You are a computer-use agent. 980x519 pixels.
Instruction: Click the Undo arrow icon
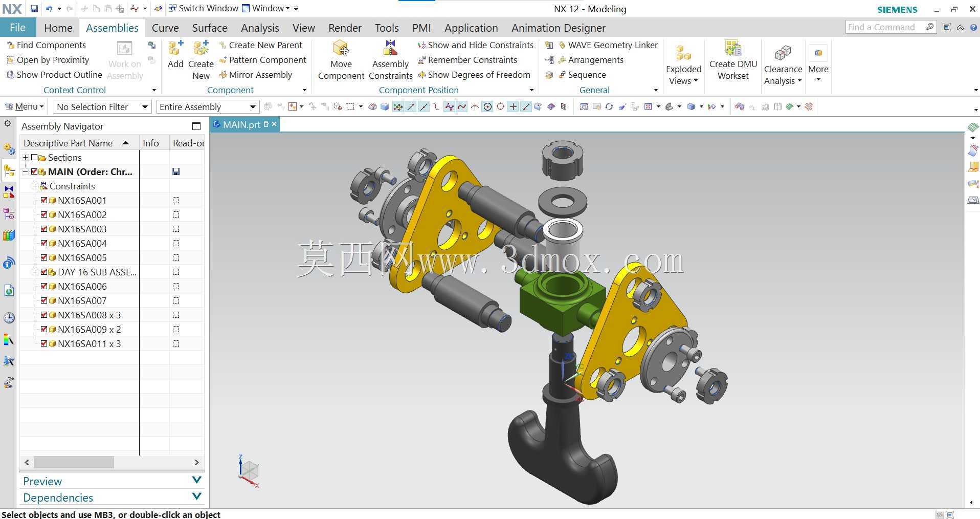click(49, 9)
